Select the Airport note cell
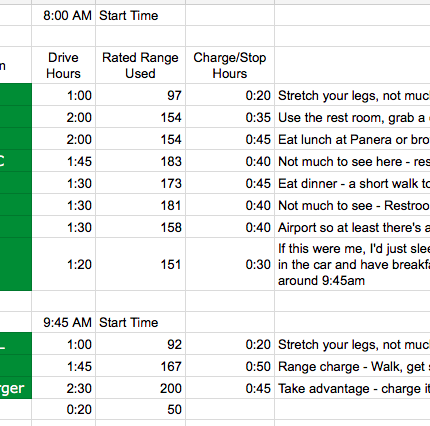This screenshot has width=430, height=426. pos(352,227)
